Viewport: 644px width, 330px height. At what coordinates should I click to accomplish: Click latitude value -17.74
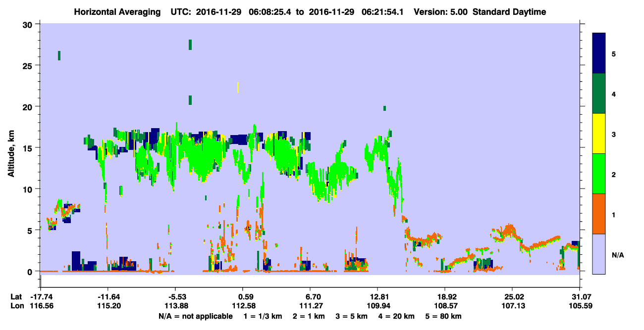point(41,297)
